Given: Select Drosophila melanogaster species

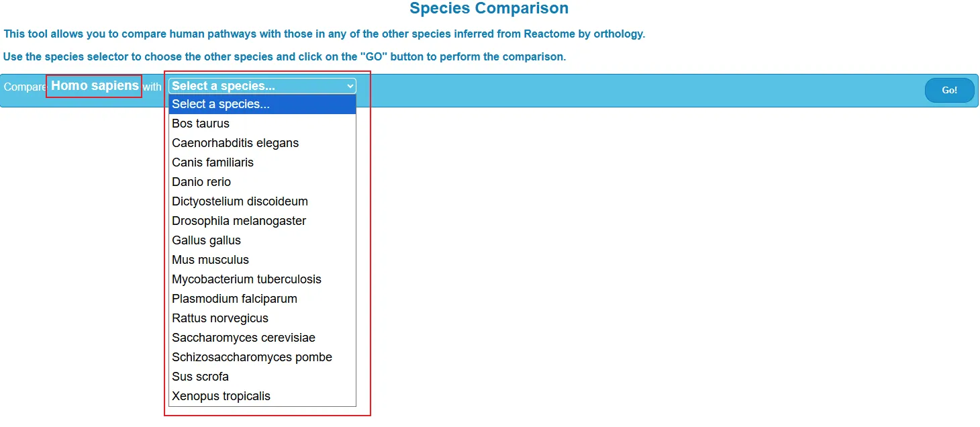Looking at the screenshot, I should pyautogui.click(x=239, y=221).
